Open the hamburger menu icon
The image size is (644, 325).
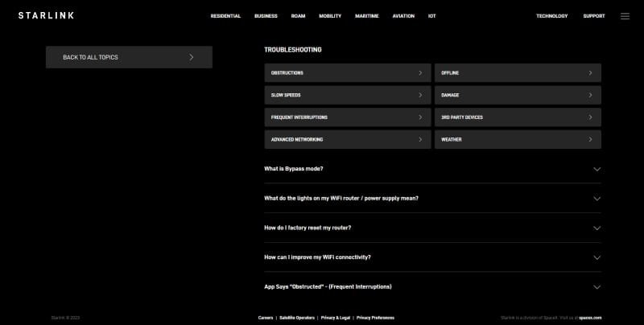click(x=625, y=16)
